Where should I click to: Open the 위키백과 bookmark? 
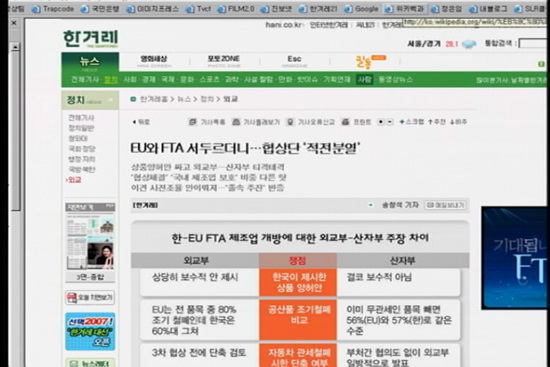tap(405, 9)
